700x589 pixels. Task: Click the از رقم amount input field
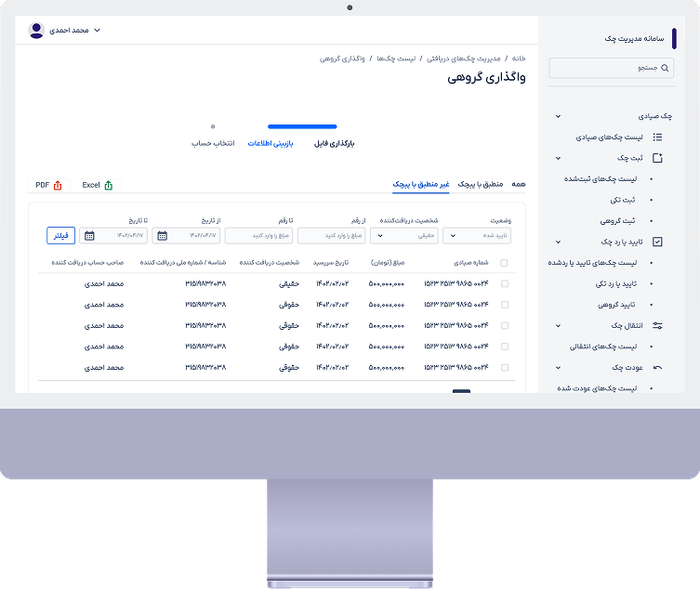(x=332, y=236)
